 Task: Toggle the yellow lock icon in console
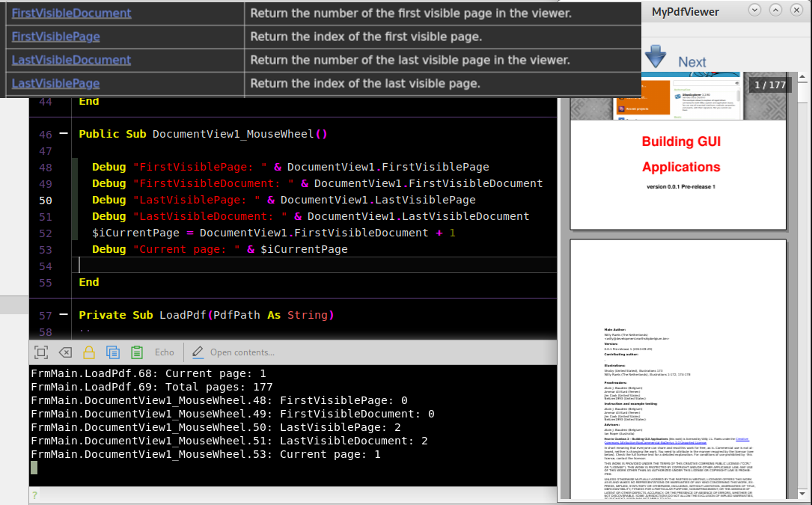click(x=89, y=352)
